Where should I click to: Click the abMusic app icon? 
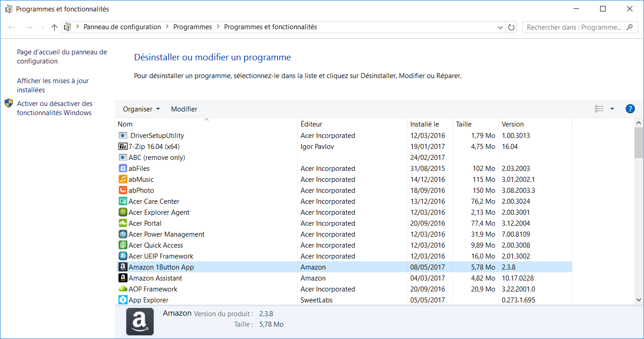pos(123,180)
